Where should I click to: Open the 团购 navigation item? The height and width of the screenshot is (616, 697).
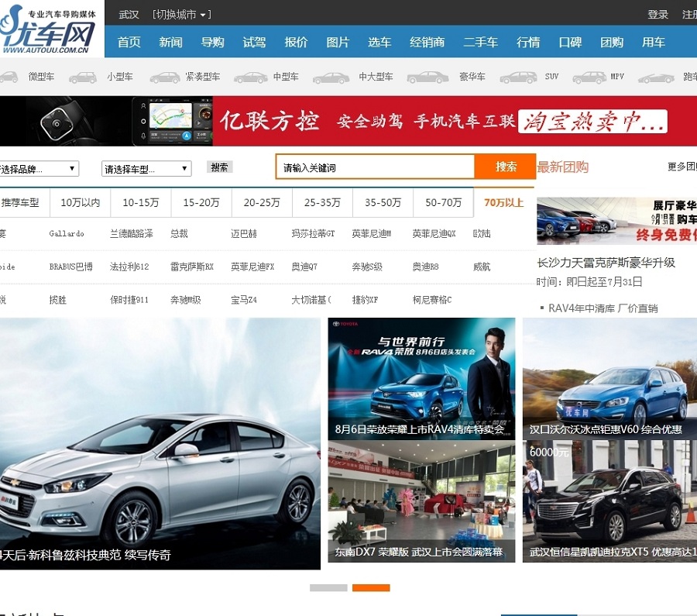coord(612,43)
